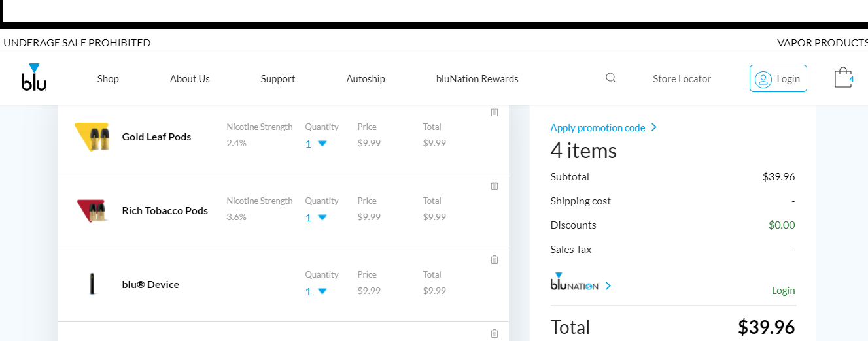Screen dimensions: 868x341
Task: Click green Login link in order summary
Action: (784, 291)
